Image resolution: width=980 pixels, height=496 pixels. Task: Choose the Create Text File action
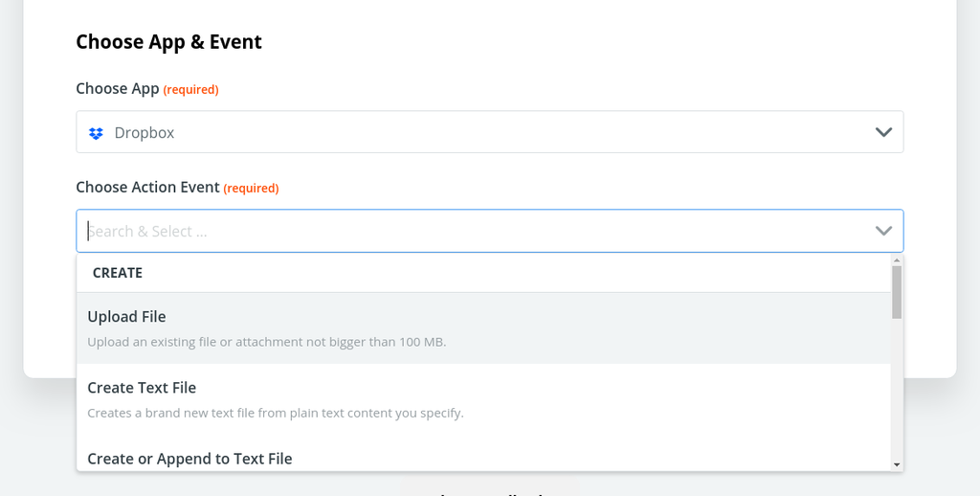(x=483, y=399)
